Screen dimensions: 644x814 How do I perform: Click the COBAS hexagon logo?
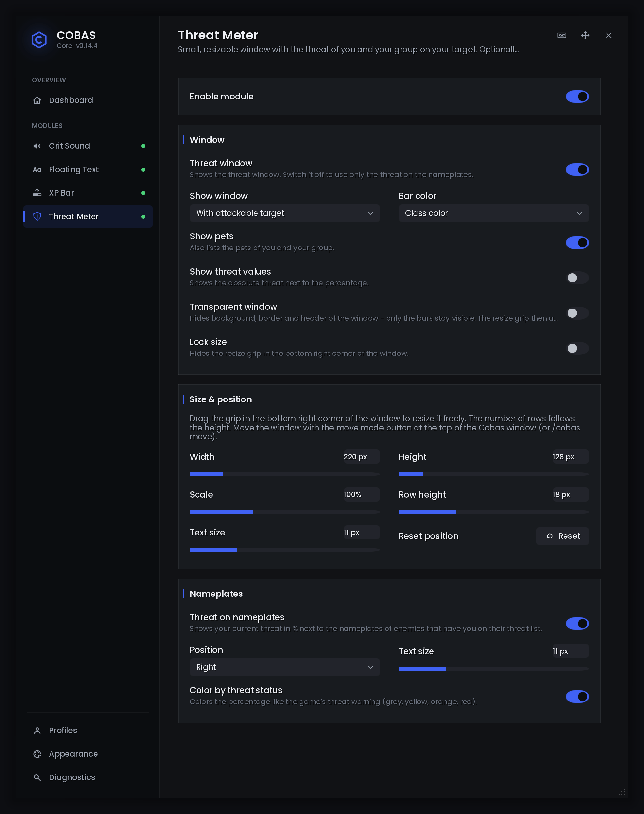[x=39, y=39]
